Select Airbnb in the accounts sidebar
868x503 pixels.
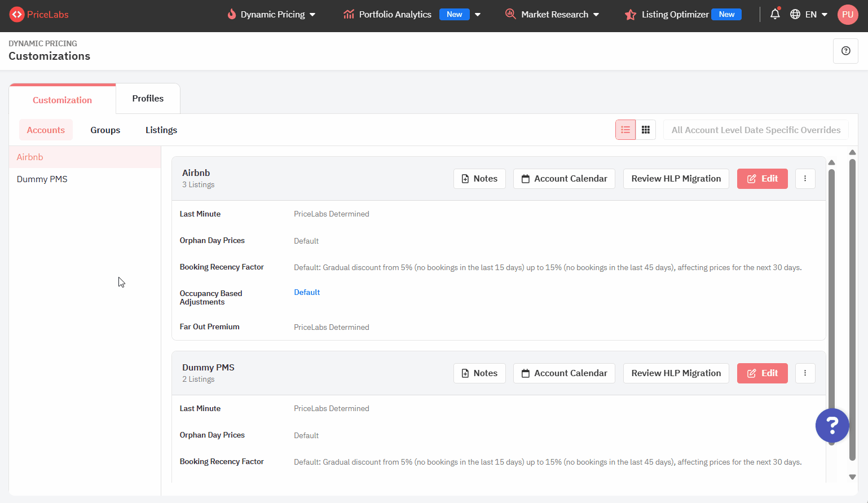85,157
